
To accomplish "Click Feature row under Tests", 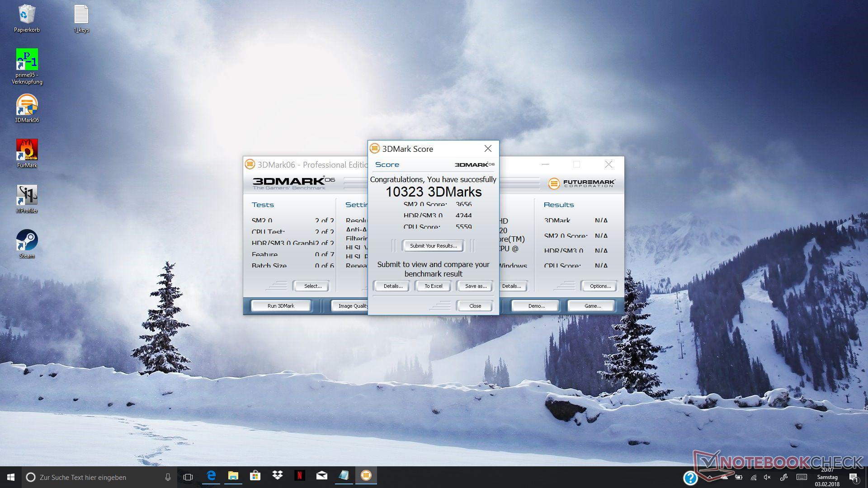I will pos(292,254).
